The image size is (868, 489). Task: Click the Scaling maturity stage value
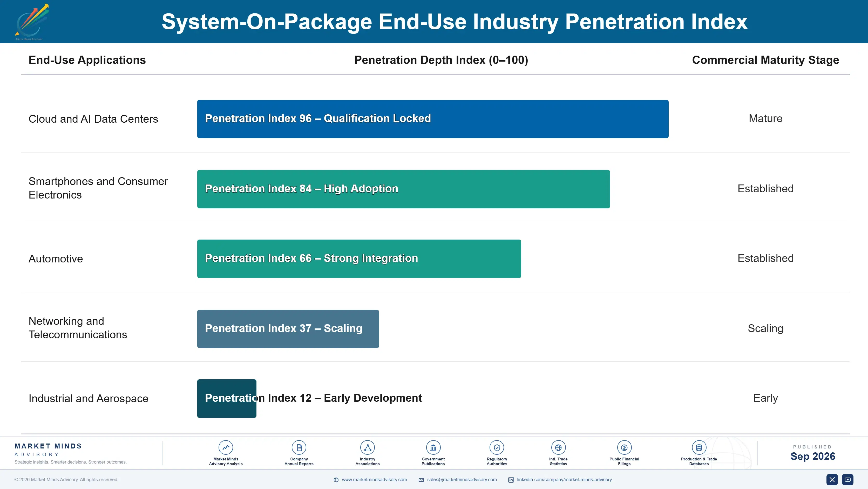(x=765, y=328)
